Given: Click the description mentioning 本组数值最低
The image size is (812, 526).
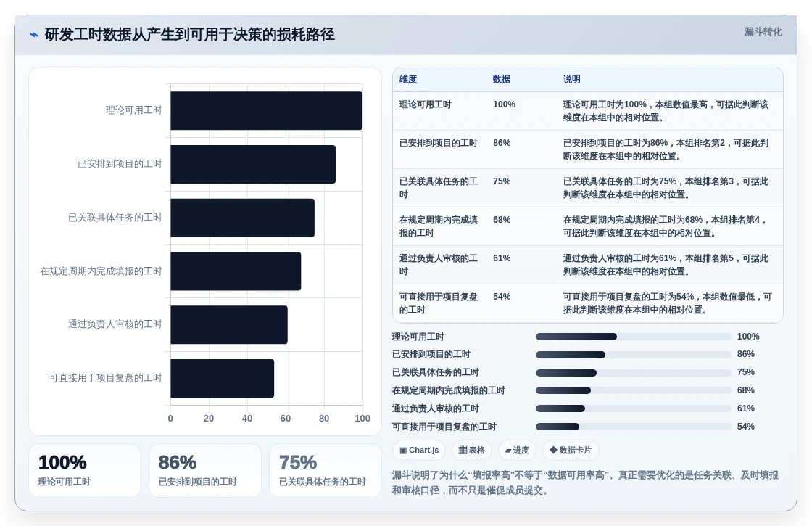Looking at the screenshot, I should click(x=668, y=303).
